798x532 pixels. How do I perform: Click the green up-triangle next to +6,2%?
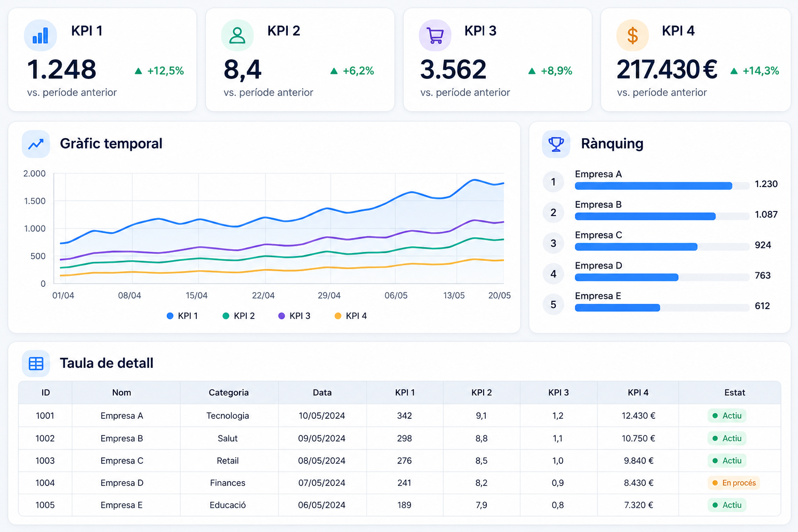coord(334,71)
